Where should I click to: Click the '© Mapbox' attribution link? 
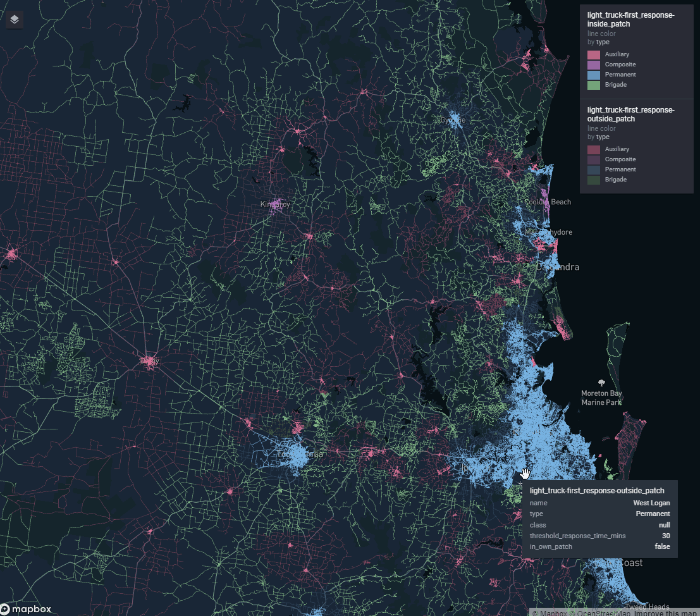552,613
